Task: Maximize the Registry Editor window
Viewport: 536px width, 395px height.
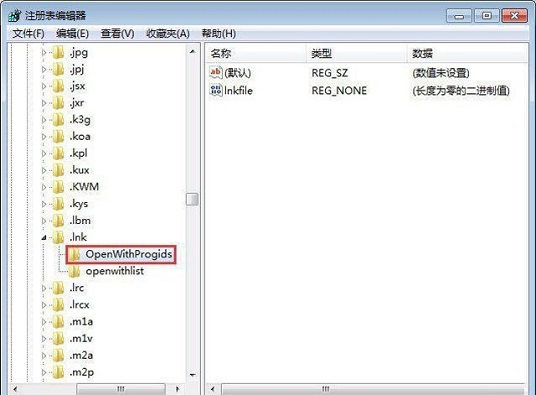Action: [486, 16]
